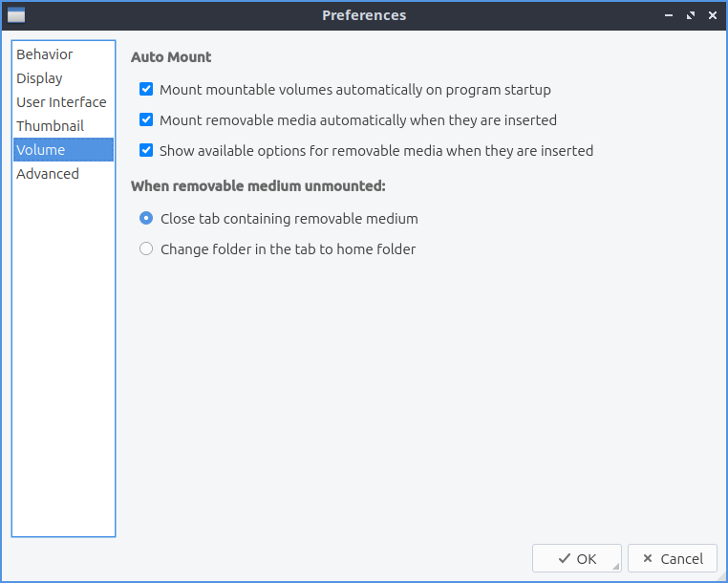The height and width of the screenshot is (583, 728).
Task: Open the Advanced preferences section
Action: (x=48, y=174)
